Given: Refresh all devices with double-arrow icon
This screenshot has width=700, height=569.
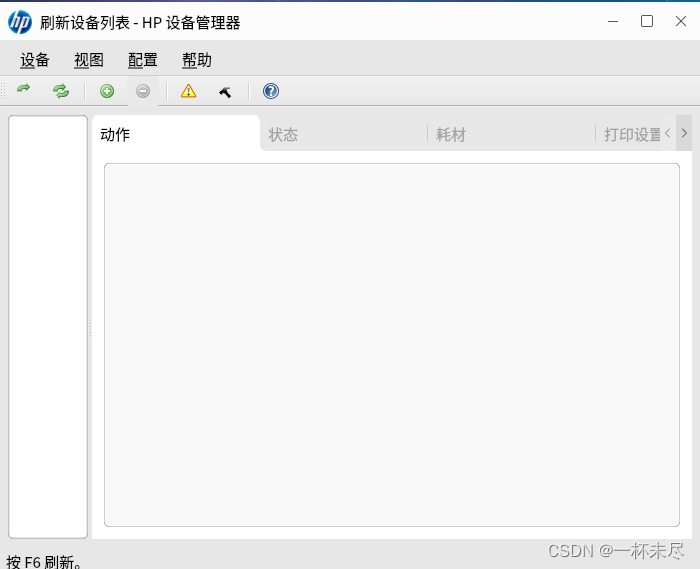Looking at the screenshot, I should [61, 91].
